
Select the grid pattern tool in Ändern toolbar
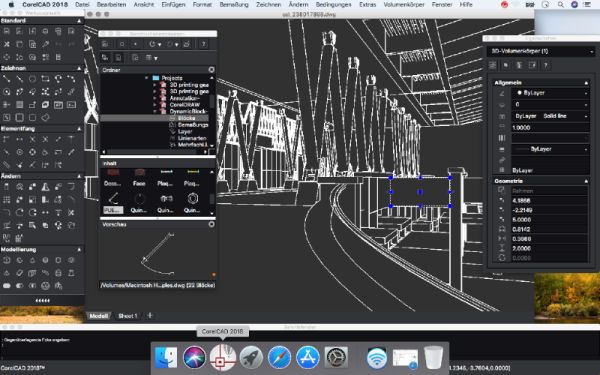click(7, 200)
